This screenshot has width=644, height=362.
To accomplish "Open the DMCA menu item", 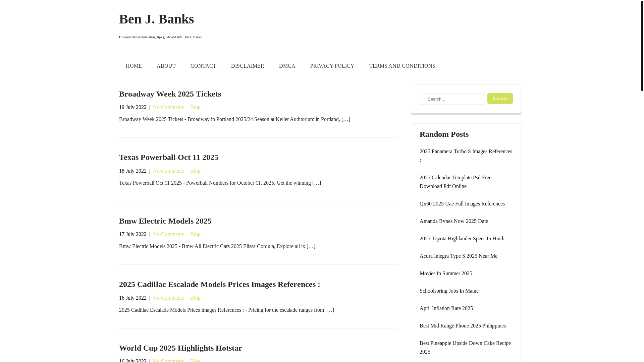I will coord(287,66).
